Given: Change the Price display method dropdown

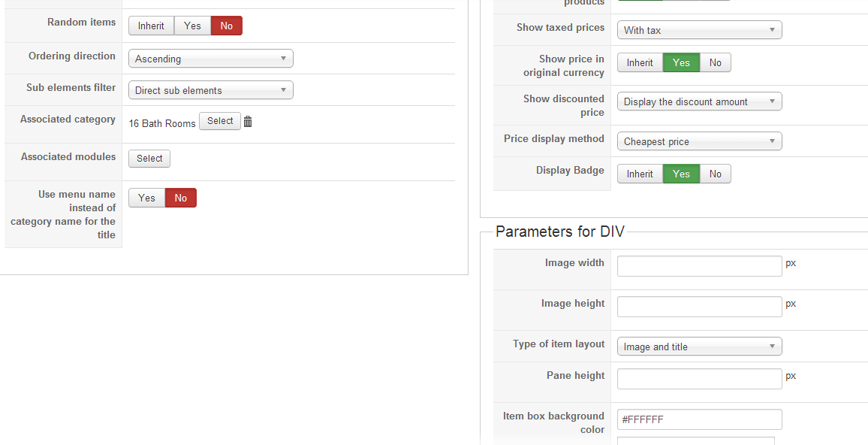Looking at the screenshot, I should [x=699, y=141].
